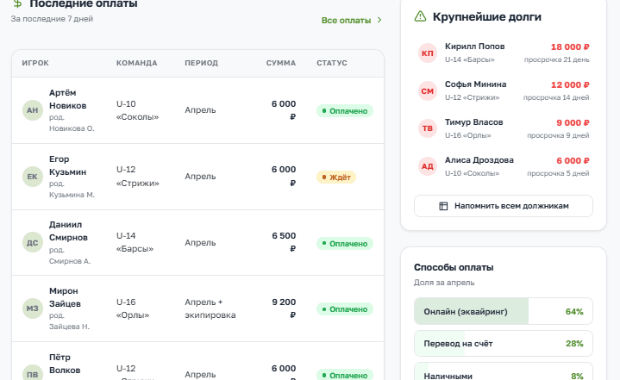
Task: Click team cell U-16 «Орлы» in Мирон Зайцев row
Action: pos(133,308)
